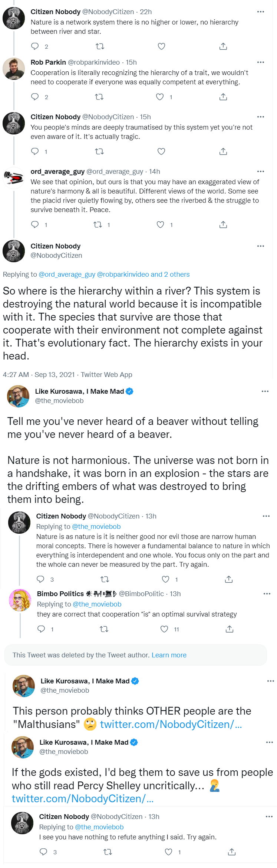The height and width of the screenshot is (868, 277).
Task: Retweet Citizen Nobody's 'nothing to refute' reply
Action: 108,852
